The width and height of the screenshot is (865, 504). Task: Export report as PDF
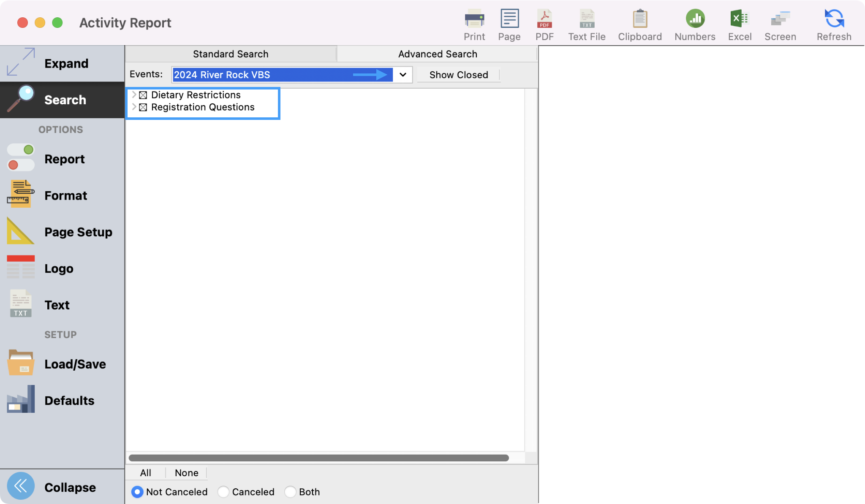point(544,19)
